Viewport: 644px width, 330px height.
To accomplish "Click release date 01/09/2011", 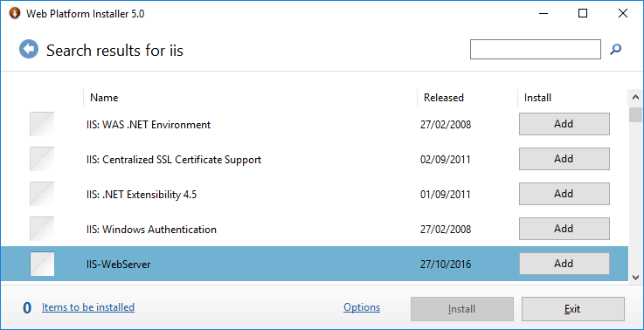I will 446,195.
